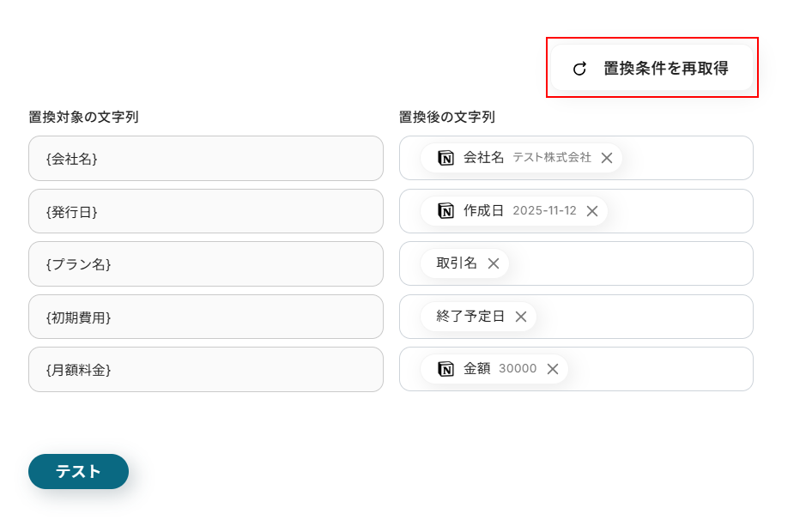
Task: Click into the {プラン名} text field
Action: (x=205, y=264)
